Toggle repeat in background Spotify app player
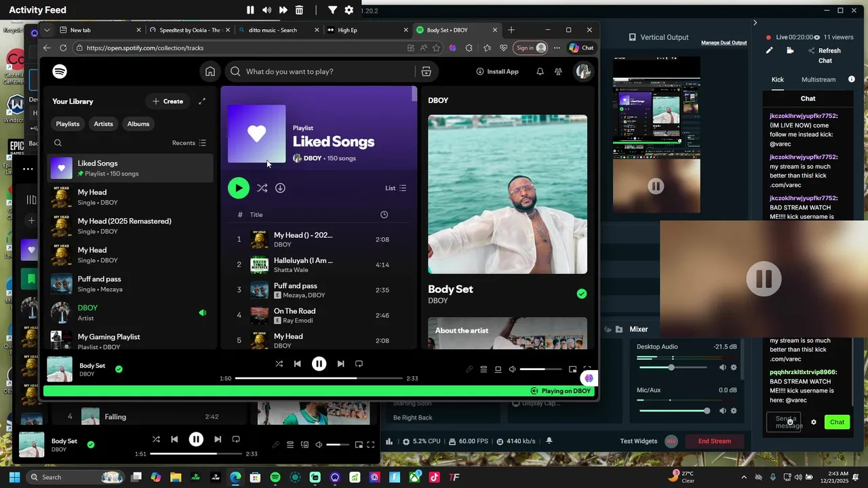868x488 pixels. [236, 439]
